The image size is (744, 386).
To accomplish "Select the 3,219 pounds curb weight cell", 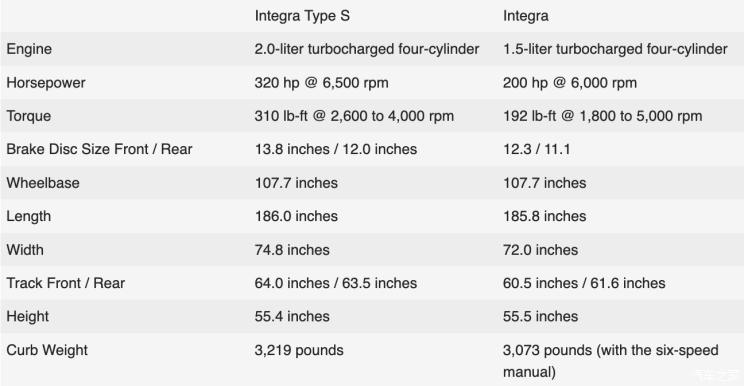I will (299, 350).
